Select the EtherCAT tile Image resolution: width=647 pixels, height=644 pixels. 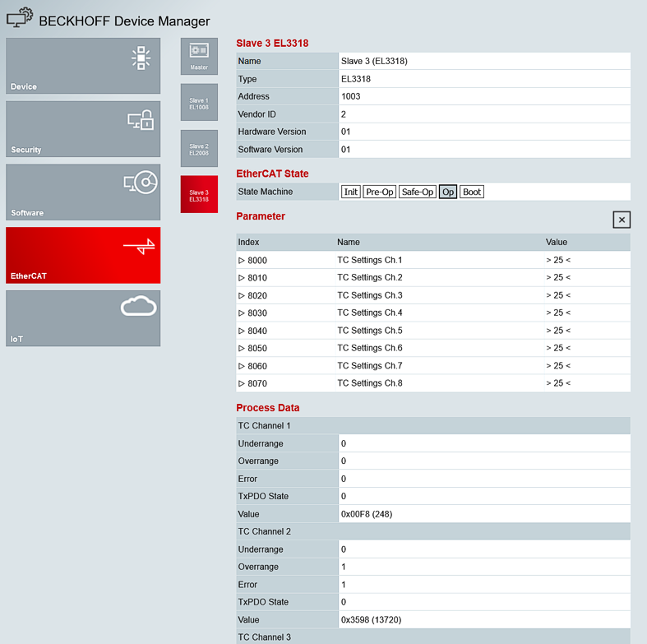83,255
